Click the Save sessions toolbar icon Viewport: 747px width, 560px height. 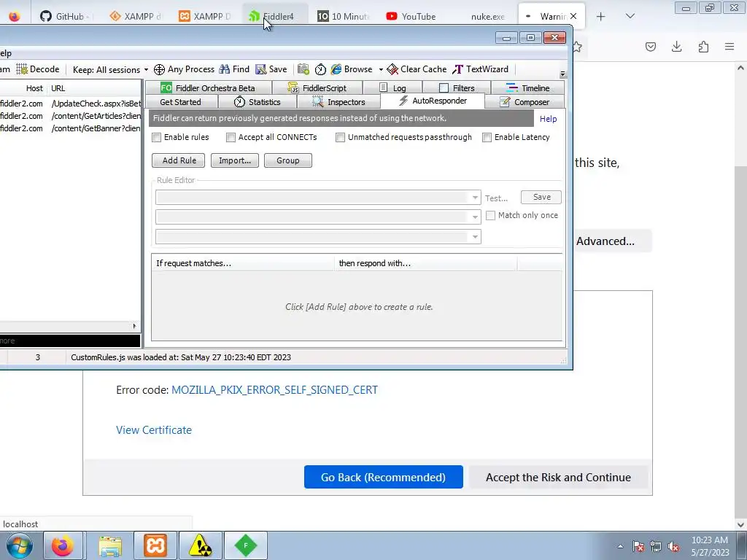coord(260,69)
